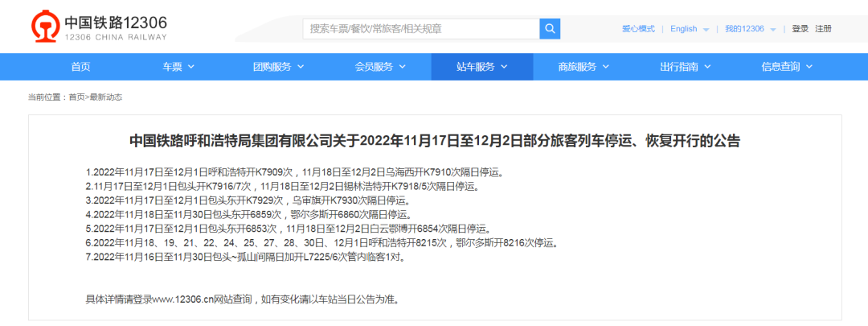Open the 爱心模式 accessibility mode link
Screen dimensions: 868x326
pos(638,29)
